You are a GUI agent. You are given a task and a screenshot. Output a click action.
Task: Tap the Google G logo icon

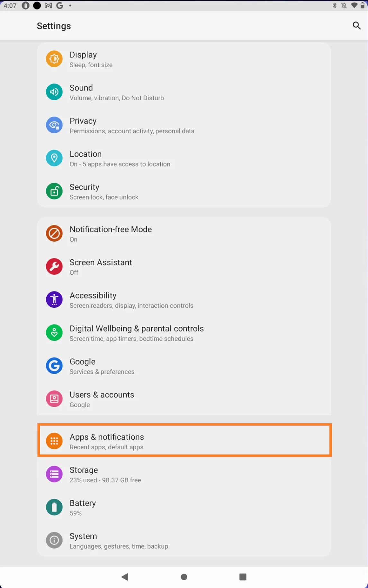(x=54, y=366)
